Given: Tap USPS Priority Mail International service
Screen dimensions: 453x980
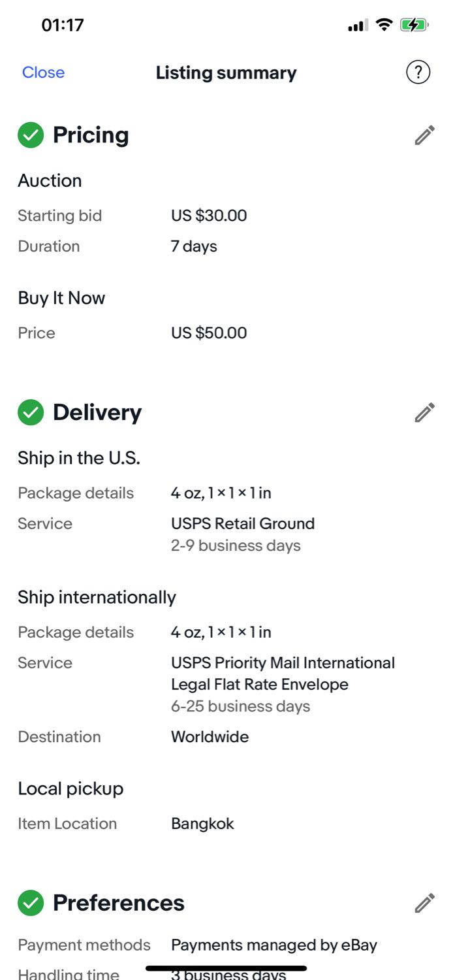Looking at the screenshot, I should tap(283, 673).
